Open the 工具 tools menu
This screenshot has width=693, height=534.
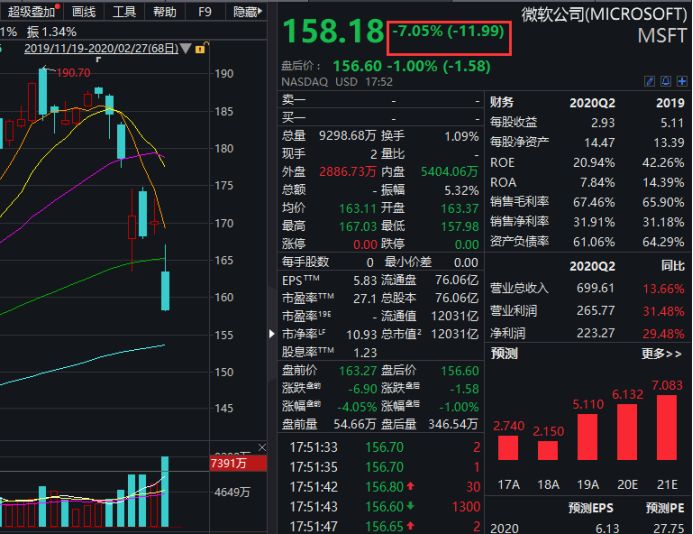tap(124, 12)
